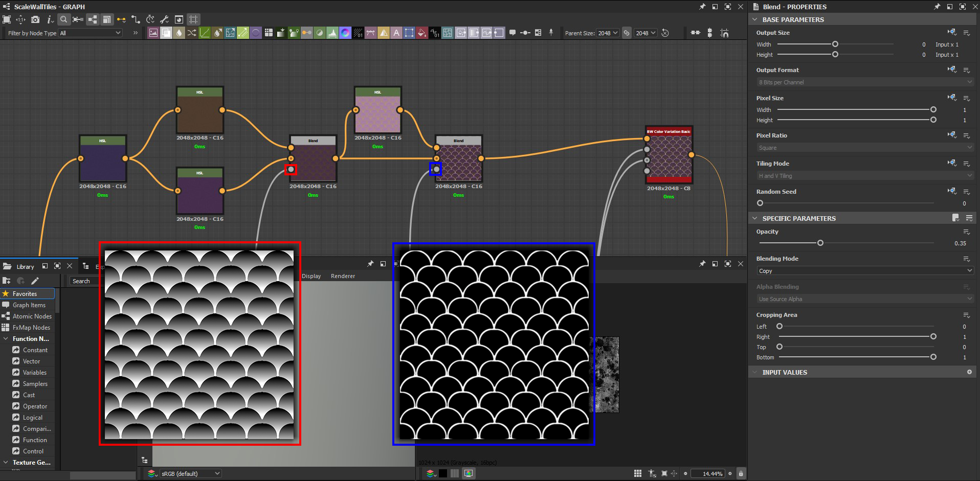Screen dimensions: 980x481
Task: Select the Transformation 2D node icon
Action: pos(409,33)
